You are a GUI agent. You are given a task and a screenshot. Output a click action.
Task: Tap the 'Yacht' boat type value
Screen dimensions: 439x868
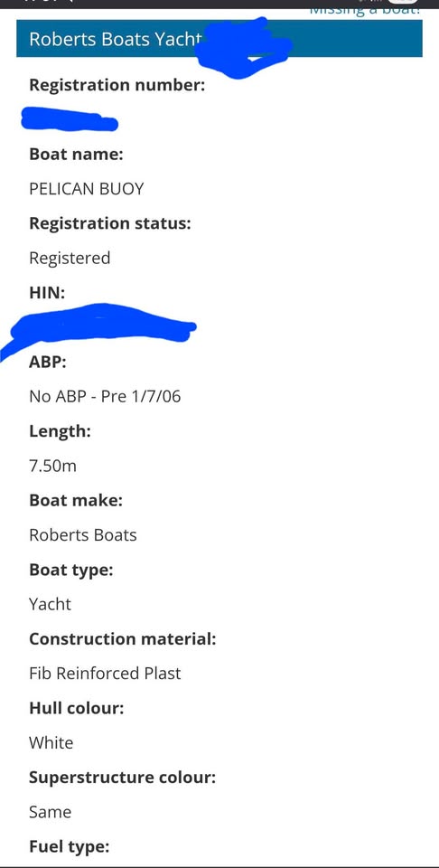[51, 604]
